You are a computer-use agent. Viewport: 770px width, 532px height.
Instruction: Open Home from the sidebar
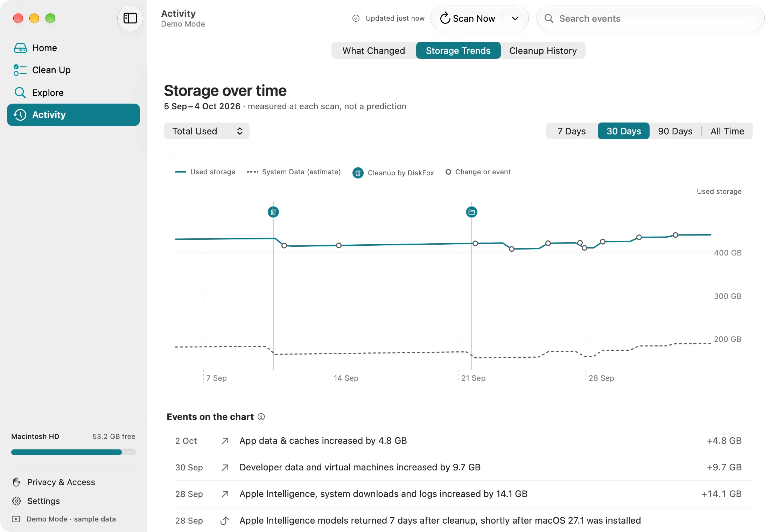click(73, 48)
